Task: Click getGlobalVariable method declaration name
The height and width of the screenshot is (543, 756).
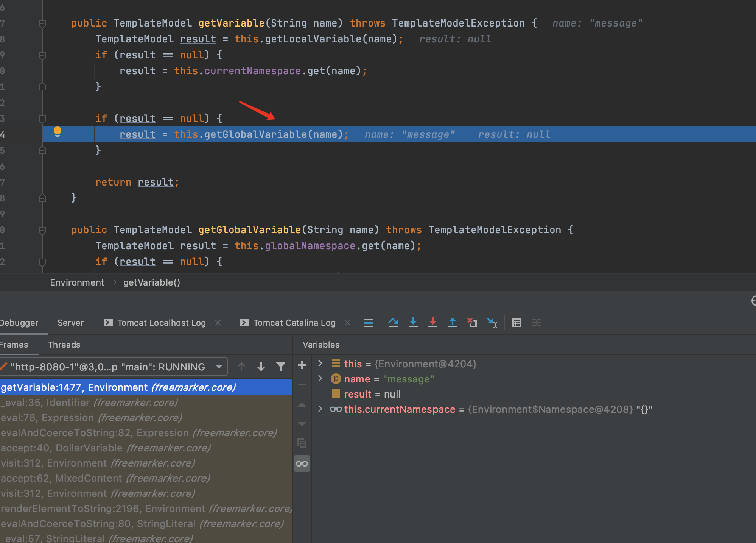Action: (x=249, y=230)
